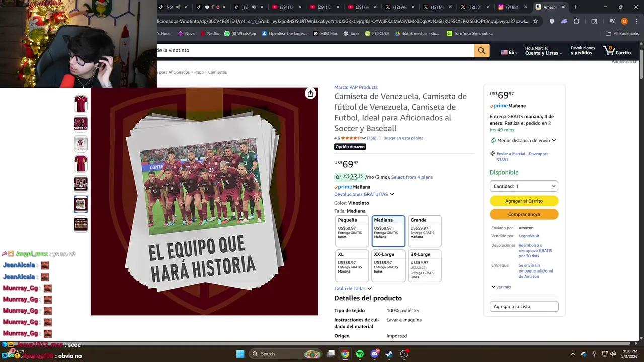Bookmark this page with the star icon
This screenshot has width=644, height=362.
(x=535, y=21)
